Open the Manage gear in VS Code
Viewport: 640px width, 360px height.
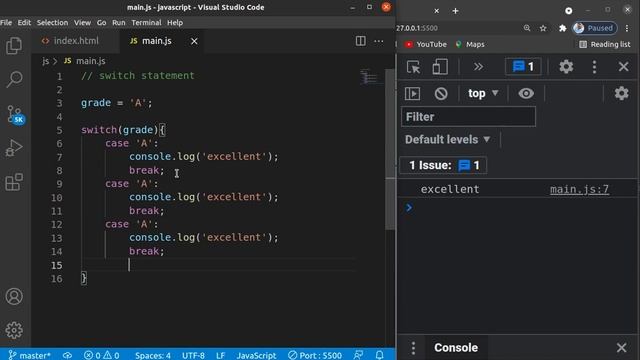pyautogui.click(x=14, y=330)
